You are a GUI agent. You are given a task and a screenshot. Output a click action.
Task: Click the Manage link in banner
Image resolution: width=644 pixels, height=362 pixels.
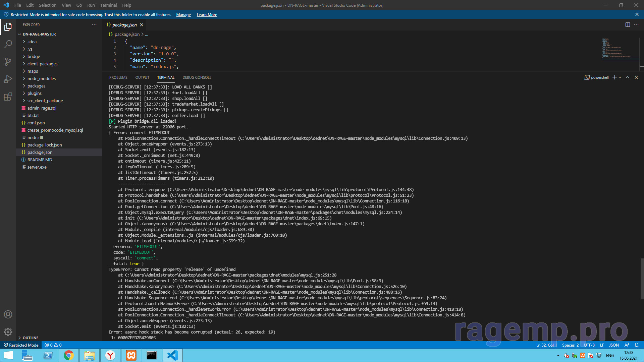[183, 15]
